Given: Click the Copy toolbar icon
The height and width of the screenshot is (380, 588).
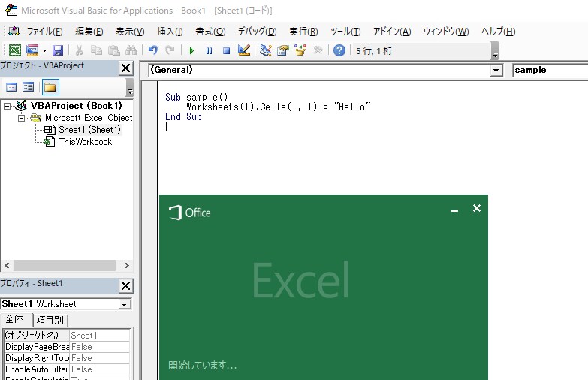Looking at the screenshot, I should (x=96, y=50).
